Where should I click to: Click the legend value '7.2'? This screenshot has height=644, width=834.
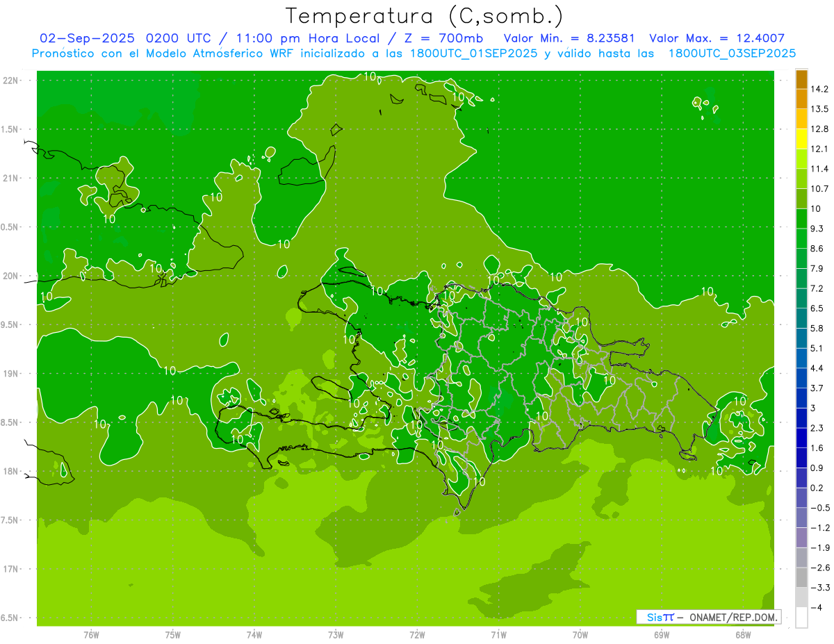[x=817, y=288]
